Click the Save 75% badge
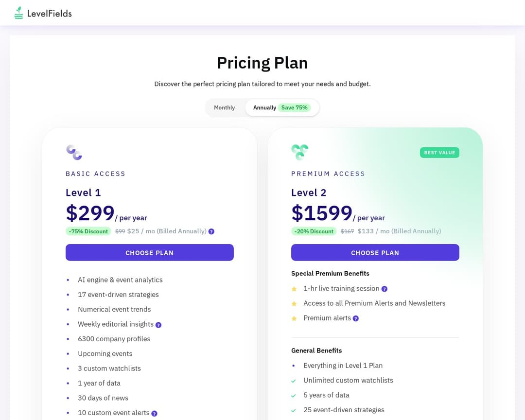525x420 pixels. click(x=294, y=107)
